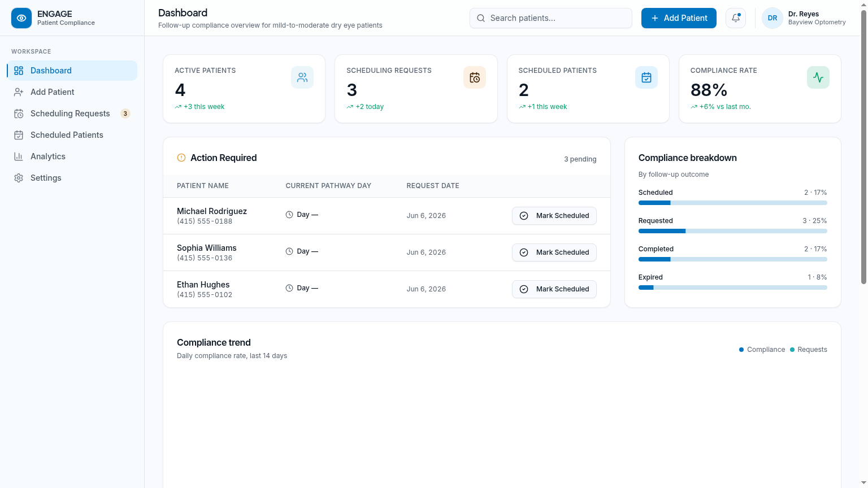Click the Scheduled Patients card calendar-check icon
The height and width of the screenshot is (488, 868).
click(x=646, y=77)
